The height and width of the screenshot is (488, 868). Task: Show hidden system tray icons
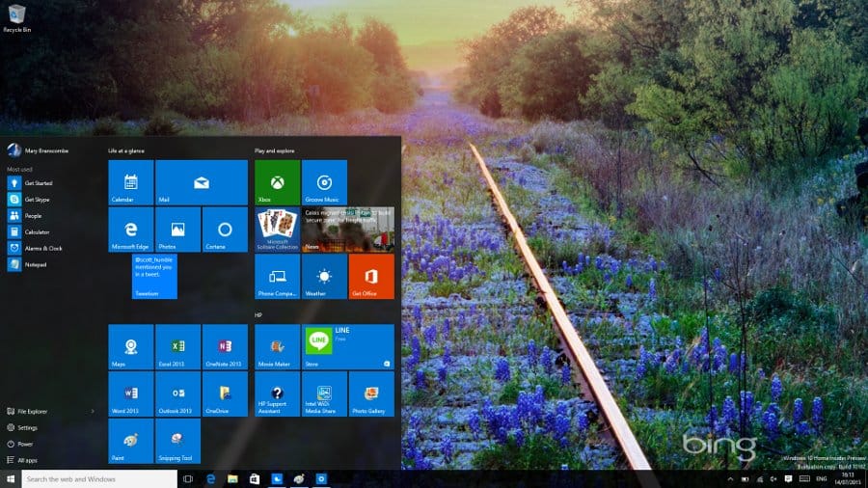tap(730, 479)
